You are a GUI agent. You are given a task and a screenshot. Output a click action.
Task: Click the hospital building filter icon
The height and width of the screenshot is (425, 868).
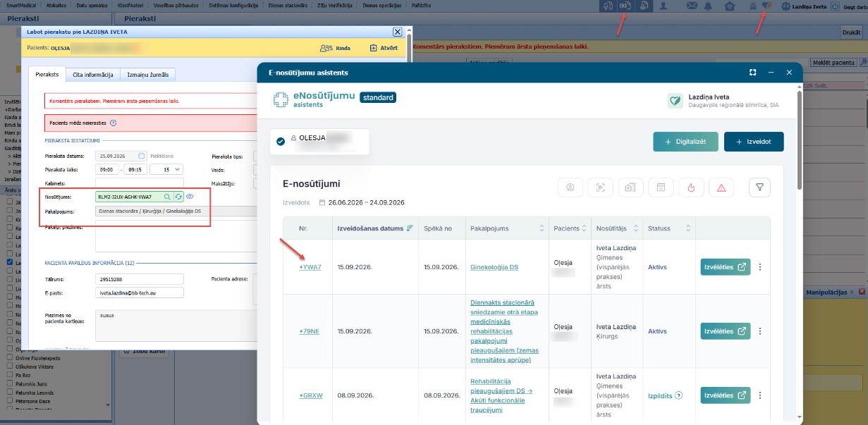(x=630, y=187)
